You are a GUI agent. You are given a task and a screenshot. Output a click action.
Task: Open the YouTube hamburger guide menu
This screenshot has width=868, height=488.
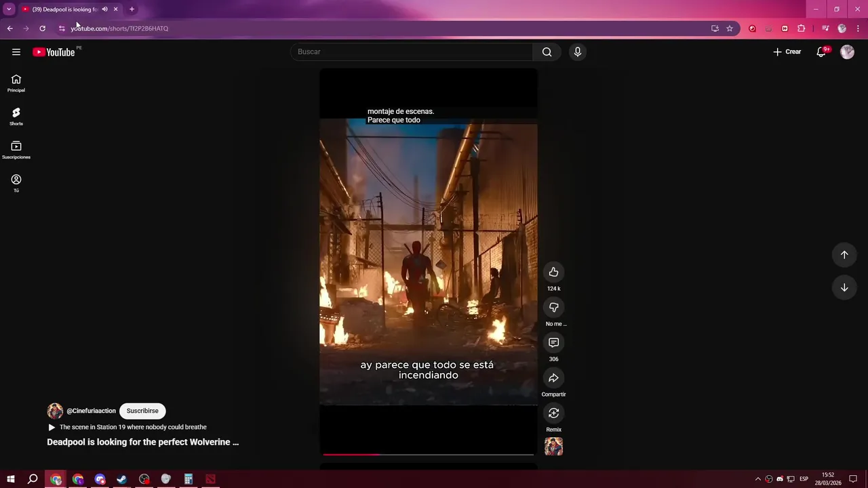[16, 52]
